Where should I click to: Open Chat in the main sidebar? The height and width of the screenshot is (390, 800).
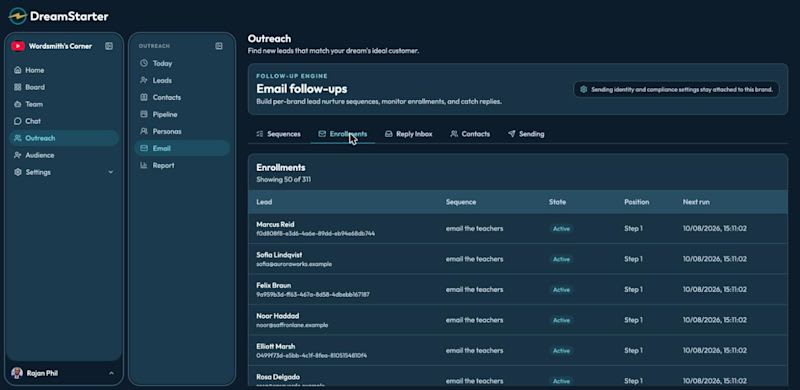[x=64, y=121]
